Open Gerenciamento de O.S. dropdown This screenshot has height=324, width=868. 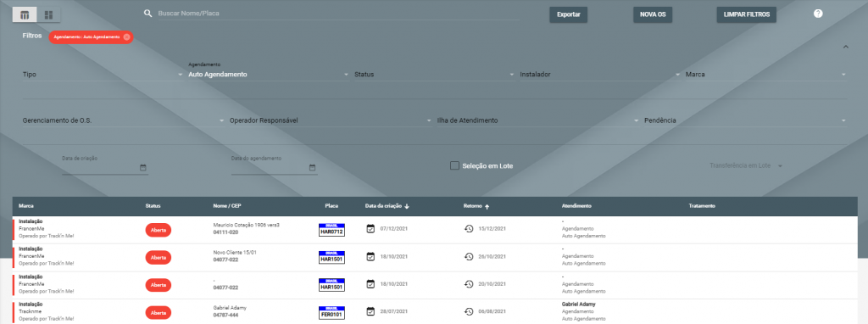coord(124,120)
